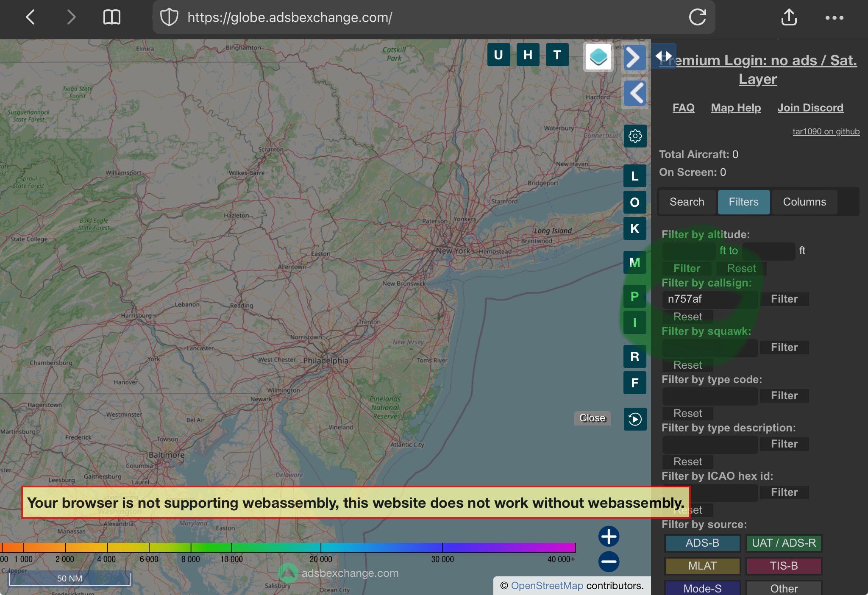The width and height of the screenshot is (868, 595).
Task: Switch to the Columns tab
Action: click(x=804, y=202)
